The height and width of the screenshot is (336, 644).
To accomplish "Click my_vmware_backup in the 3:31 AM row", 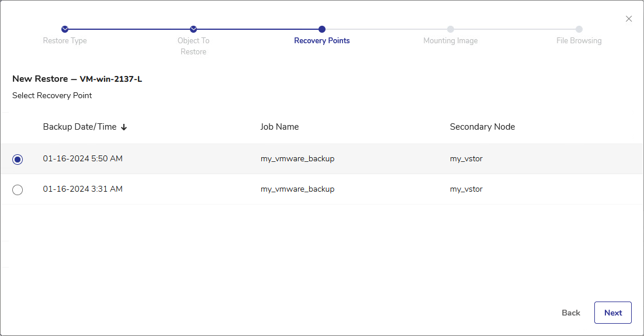I will (297, 189).
